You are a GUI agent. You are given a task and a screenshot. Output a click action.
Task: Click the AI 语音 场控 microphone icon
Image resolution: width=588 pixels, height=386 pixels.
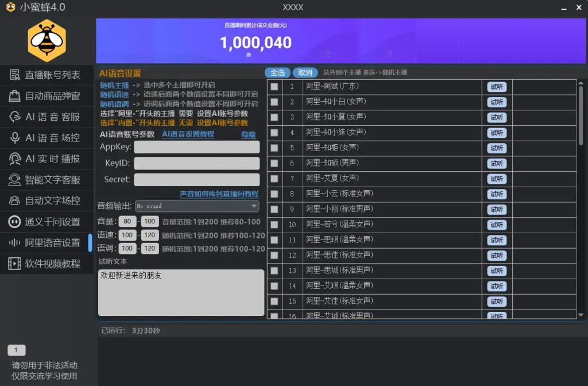coord(14,138)
